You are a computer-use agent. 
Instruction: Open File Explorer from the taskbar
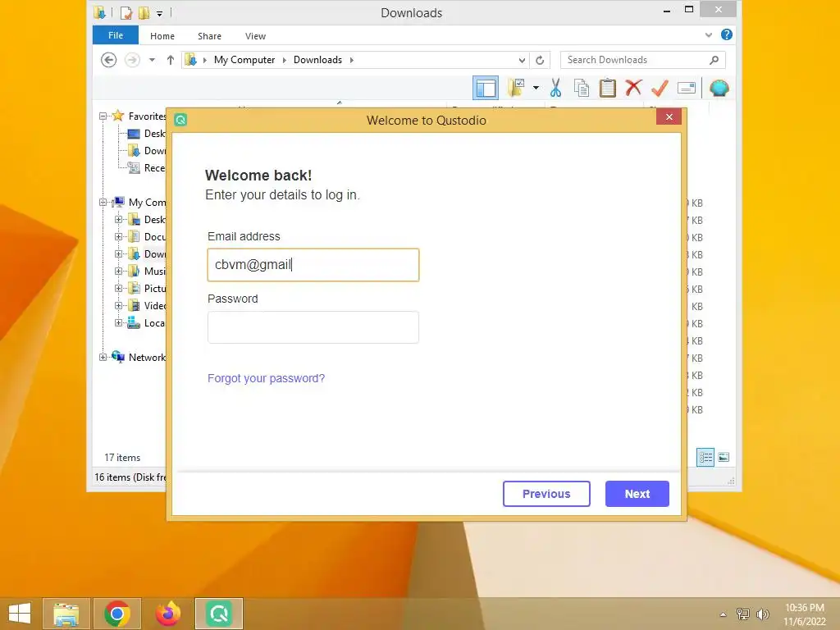[66, 614]
